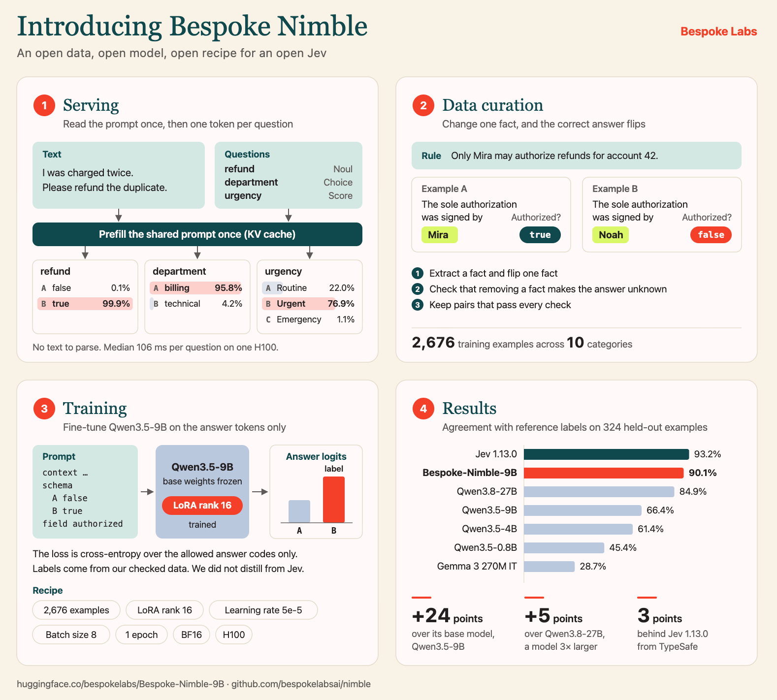This screenshot has height=700, width=777.
Task: Click the green step 3 circle before Keep pairs
Action: [418, 305]
